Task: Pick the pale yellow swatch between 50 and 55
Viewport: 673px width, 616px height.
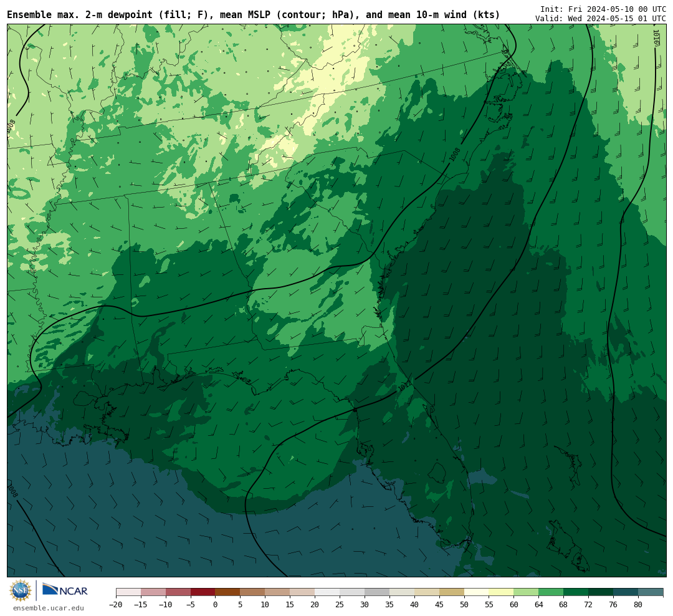Action: point(477,592)
